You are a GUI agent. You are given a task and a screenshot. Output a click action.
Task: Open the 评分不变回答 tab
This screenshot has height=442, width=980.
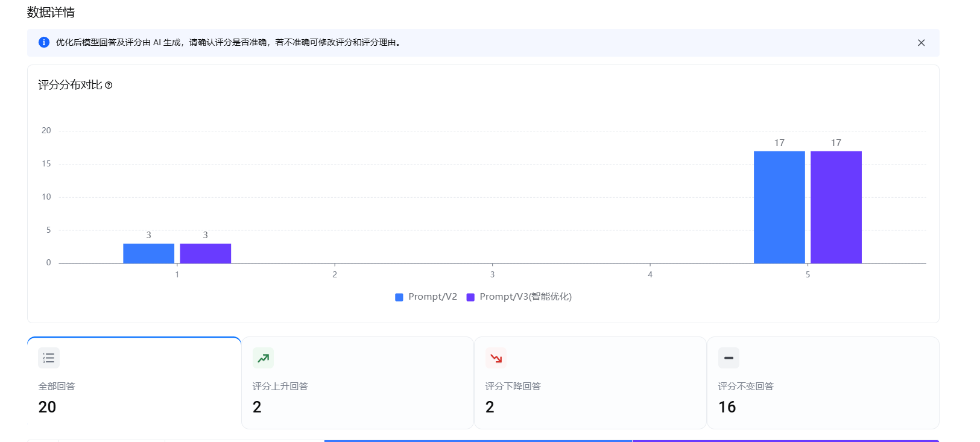click(x=823, y=383)
